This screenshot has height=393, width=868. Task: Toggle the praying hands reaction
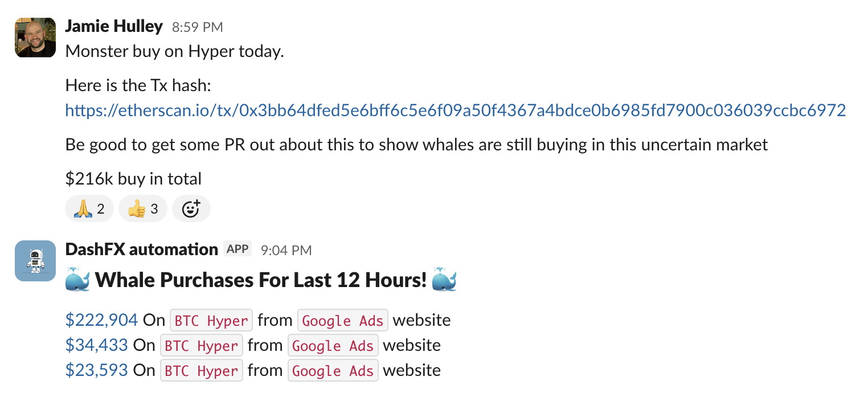[89, 209]
